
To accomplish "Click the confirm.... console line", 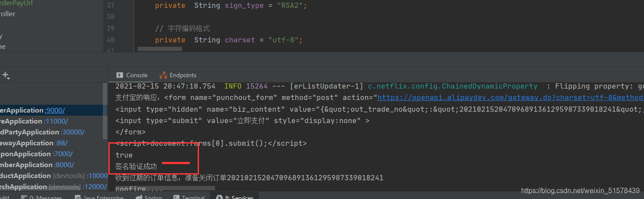I will pos(139,189).
